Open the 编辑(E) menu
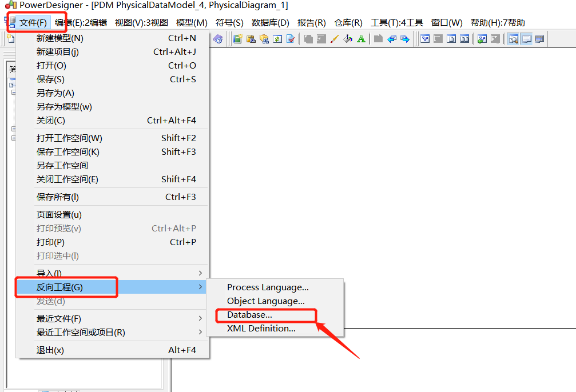The width and height of the screenshot is (576, 392). pyautogui.click(x=81, y=23)
